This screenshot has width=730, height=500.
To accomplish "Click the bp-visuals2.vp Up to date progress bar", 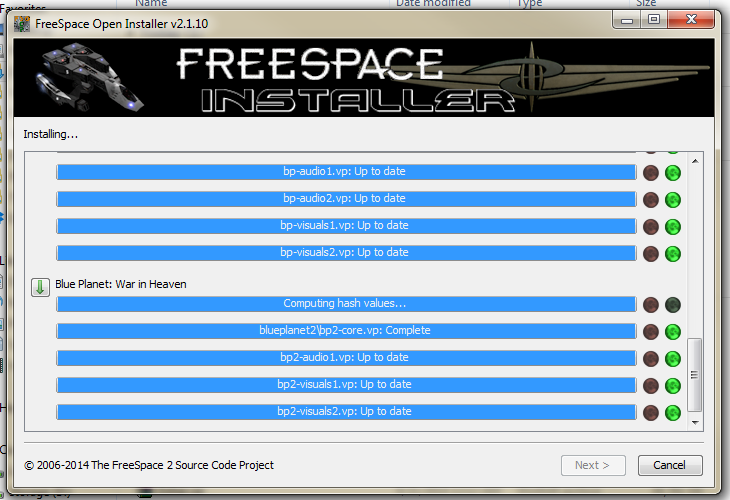I will pos(346,253).
